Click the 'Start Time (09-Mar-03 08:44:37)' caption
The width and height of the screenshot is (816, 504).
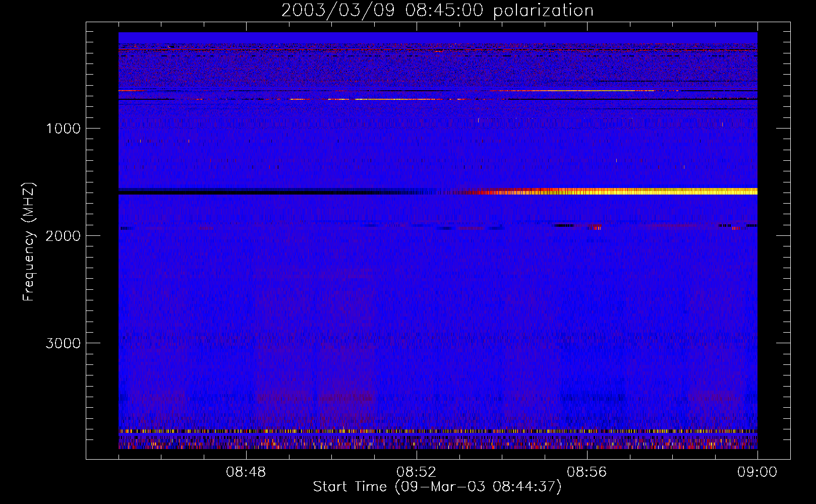click(x=437, y=487)
